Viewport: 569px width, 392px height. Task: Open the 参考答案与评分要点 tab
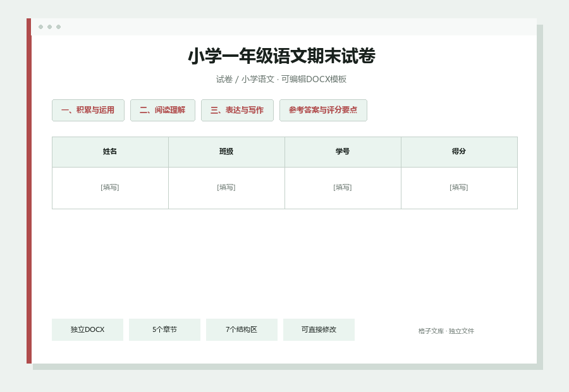coord(323,111)
